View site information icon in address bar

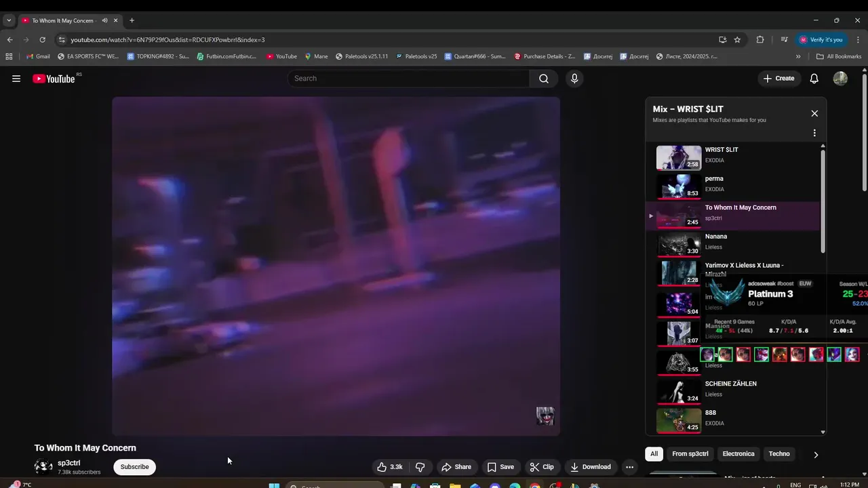(x=62, y=40)
